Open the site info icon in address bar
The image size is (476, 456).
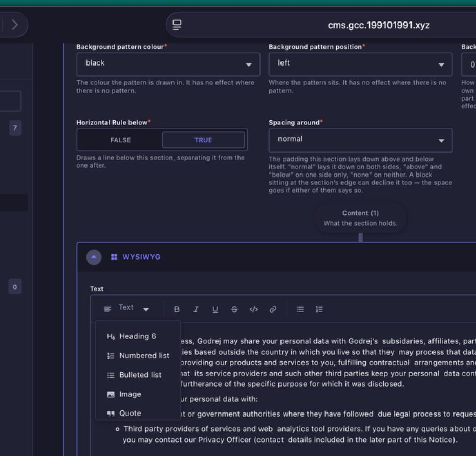pos(177,25)
